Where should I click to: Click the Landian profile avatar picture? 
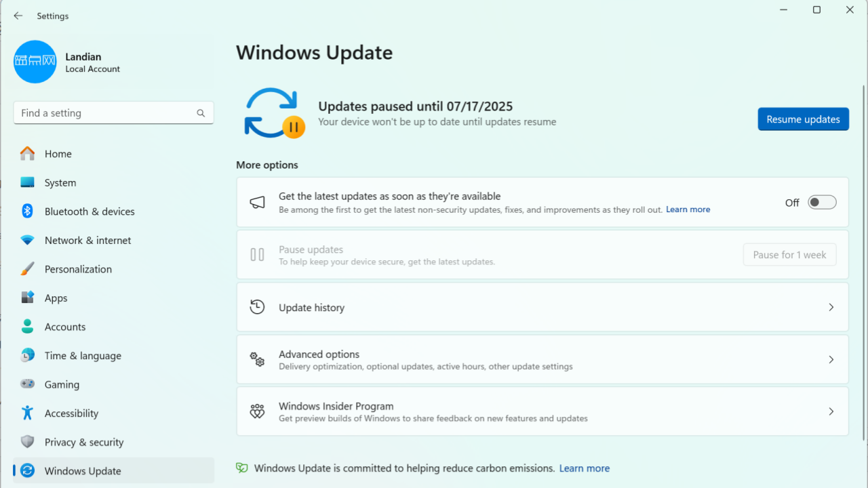click(x=35, y=62)
